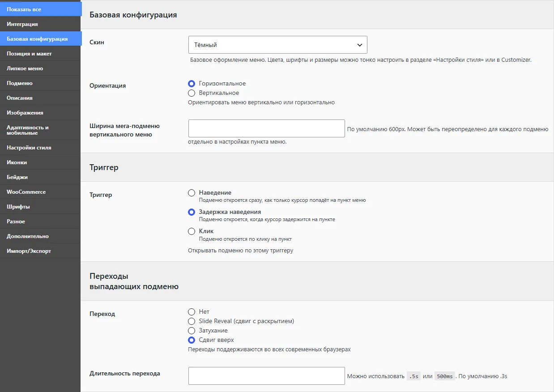
Task: Show the Изображения settings tab
Action: click(40, 113)
